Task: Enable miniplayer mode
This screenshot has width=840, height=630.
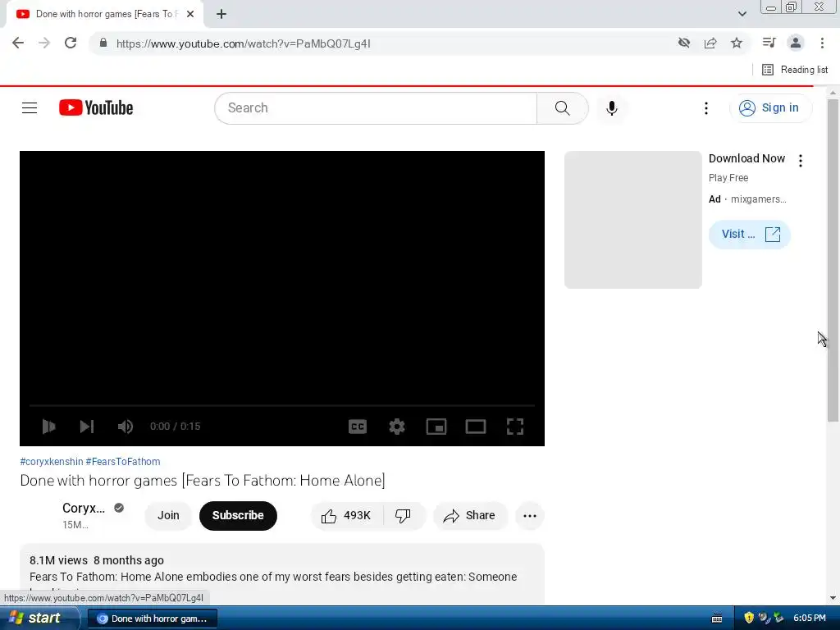Action: tap(436, 427)
